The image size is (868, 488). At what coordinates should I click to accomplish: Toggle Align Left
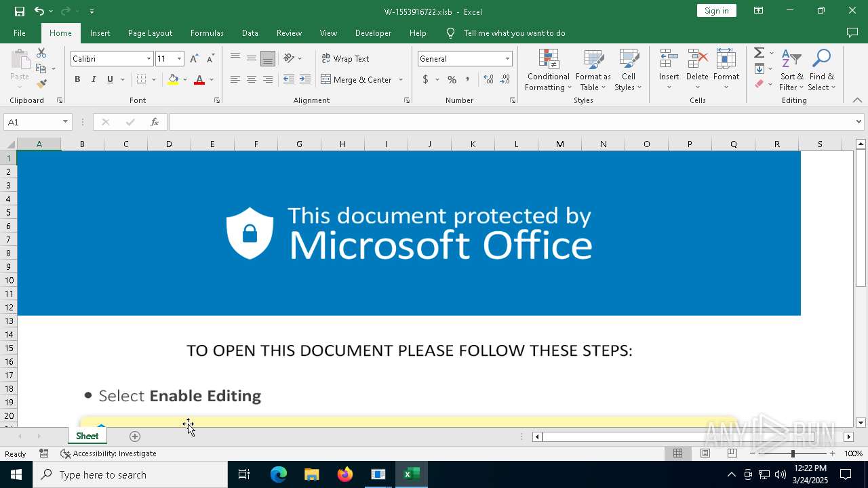pyautogui.click(x=235, y=79)
